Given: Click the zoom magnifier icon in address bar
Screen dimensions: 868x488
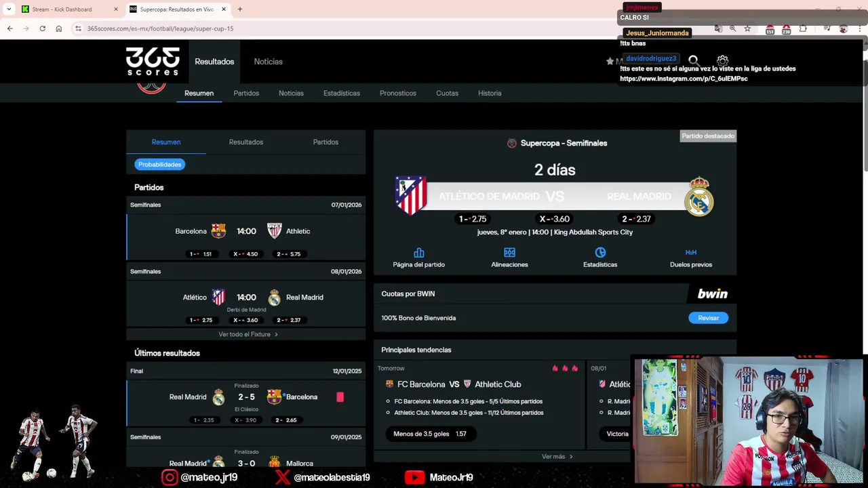Looking at the screenshot, I should (x=732, y=28).
